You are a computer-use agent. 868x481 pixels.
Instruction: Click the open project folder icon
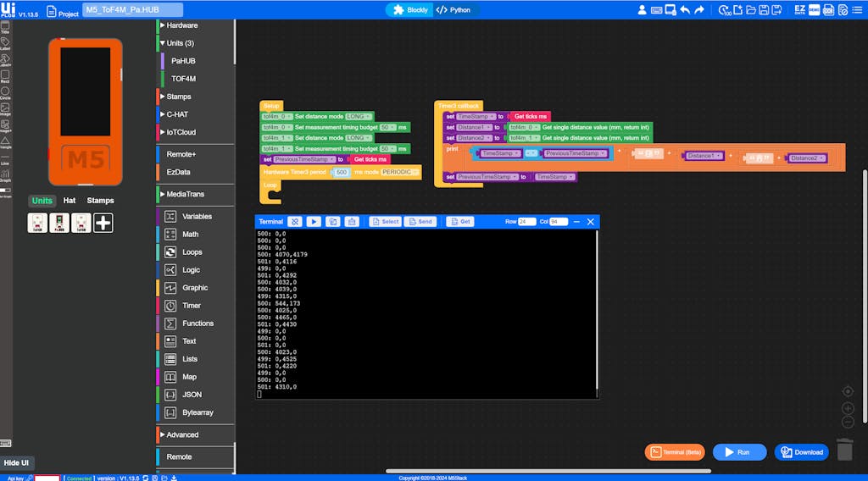[752, 10]
